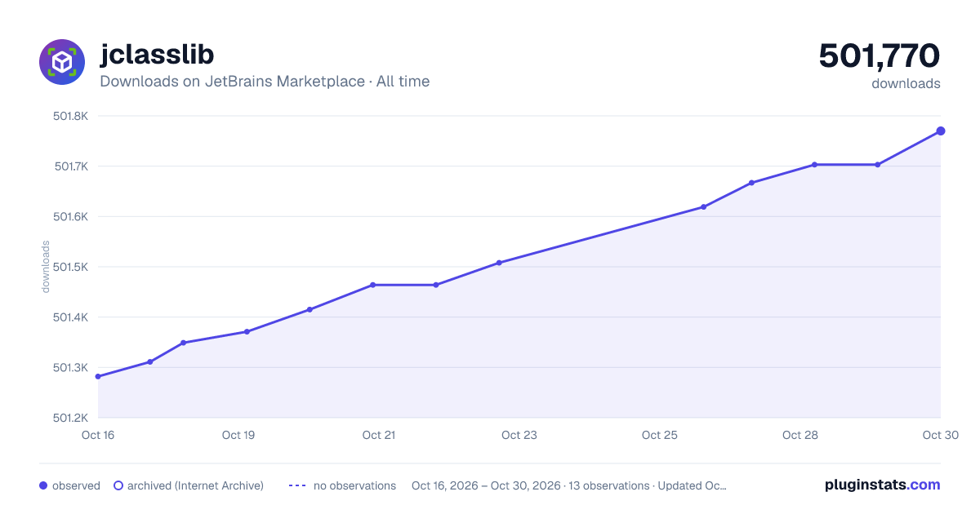The width and height of the screenshot is (980, 514).
Task: Select the data point above Oct 28
Action: (814, 165)
